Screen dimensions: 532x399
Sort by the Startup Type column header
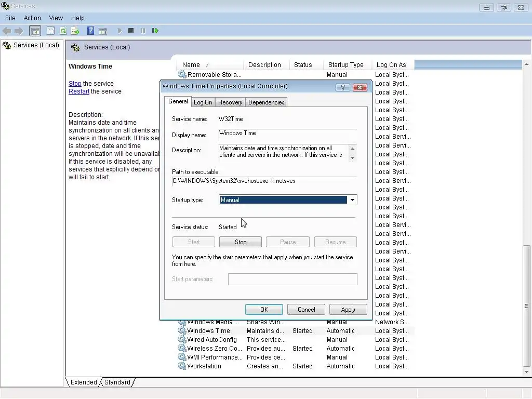click(x=348, y=65)
